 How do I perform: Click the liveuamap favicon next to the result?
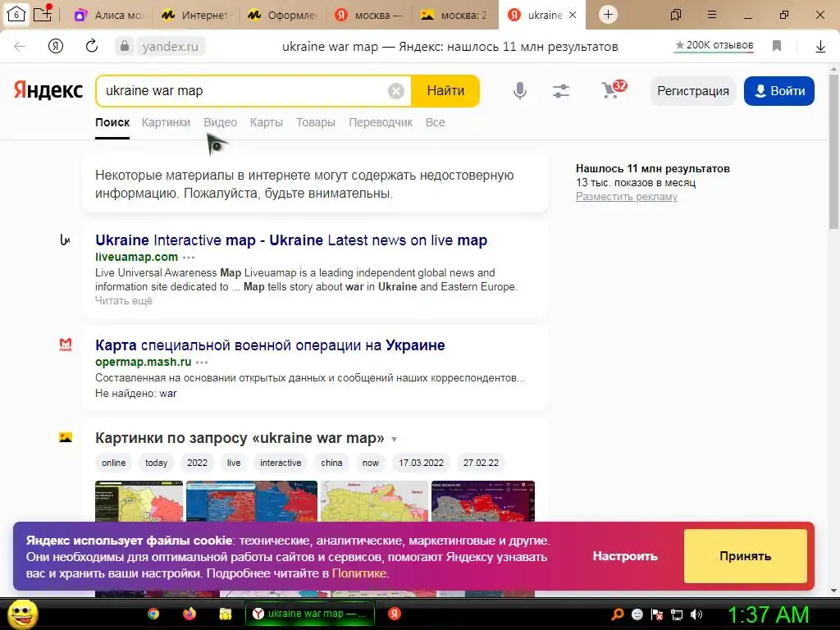click(66, 240)
